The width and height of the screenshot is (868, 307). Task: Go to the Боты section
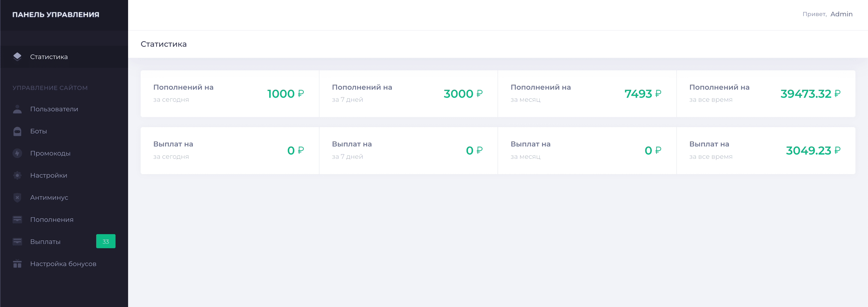pos(38,131)
